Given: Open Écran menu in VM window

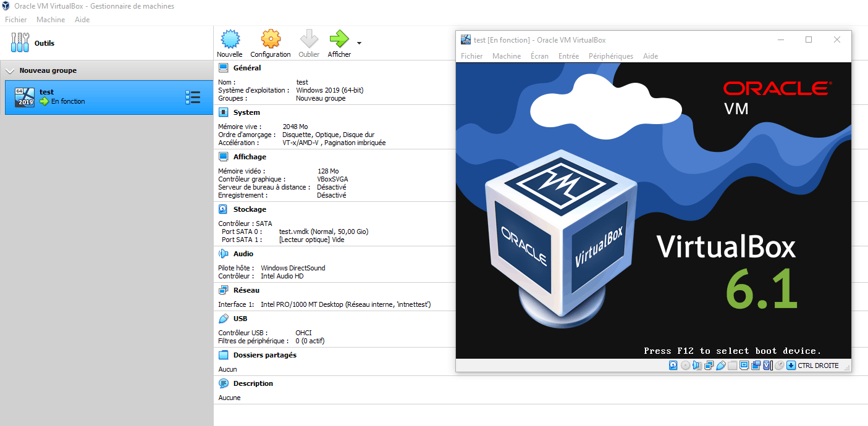Looking at the screenshot, I should coord(539,56).
